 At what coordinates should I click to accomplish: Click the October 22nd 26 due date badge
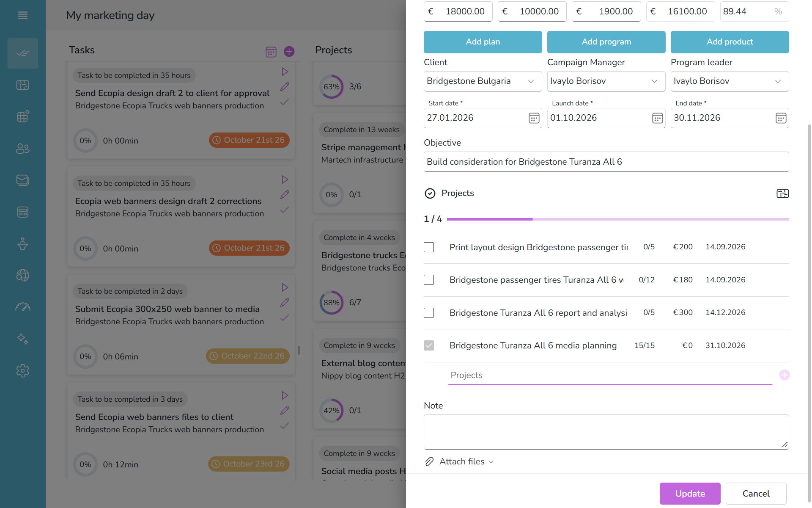(x=248, y=356)
